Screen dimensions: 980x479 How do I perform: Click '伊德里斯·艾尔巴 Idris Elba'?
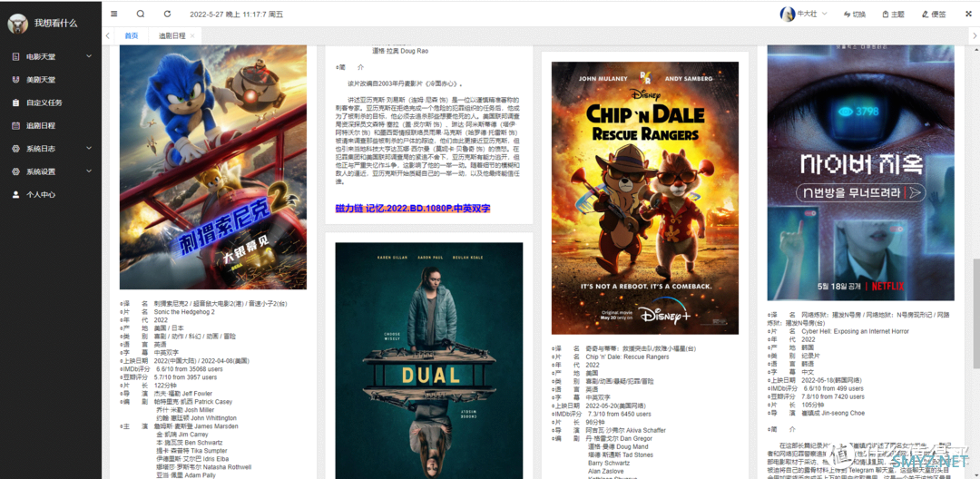coord(192,458)
